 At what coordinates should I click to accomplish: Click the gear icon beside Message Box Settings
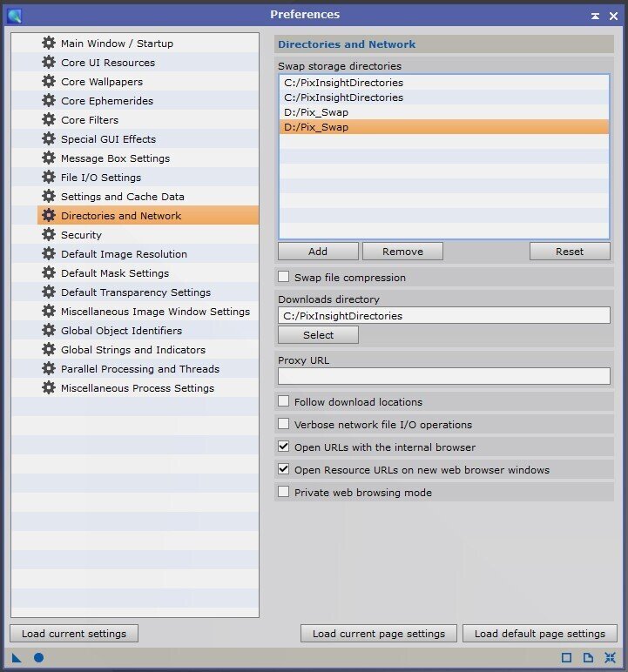click(x=49, y=158)
